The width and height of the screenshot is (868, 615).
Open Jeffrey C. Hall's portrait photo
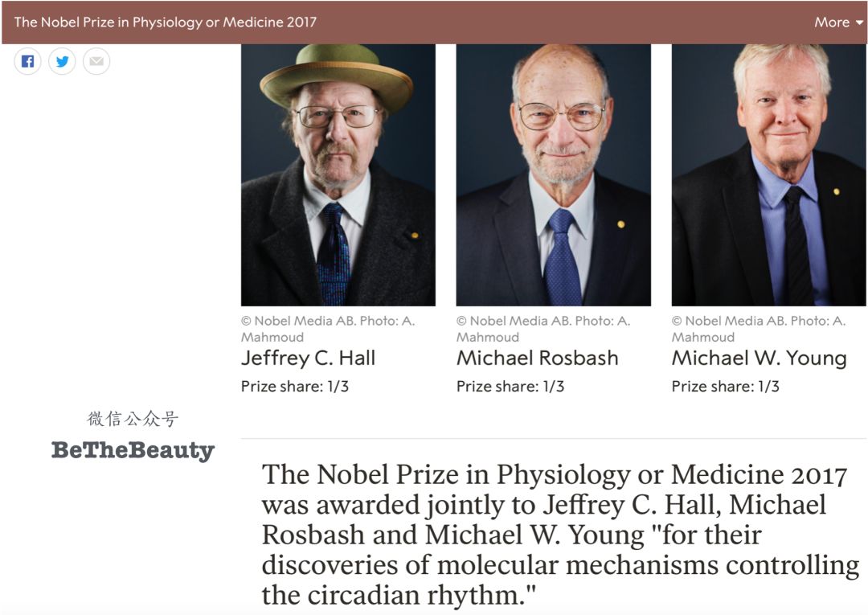pos(338,174)
